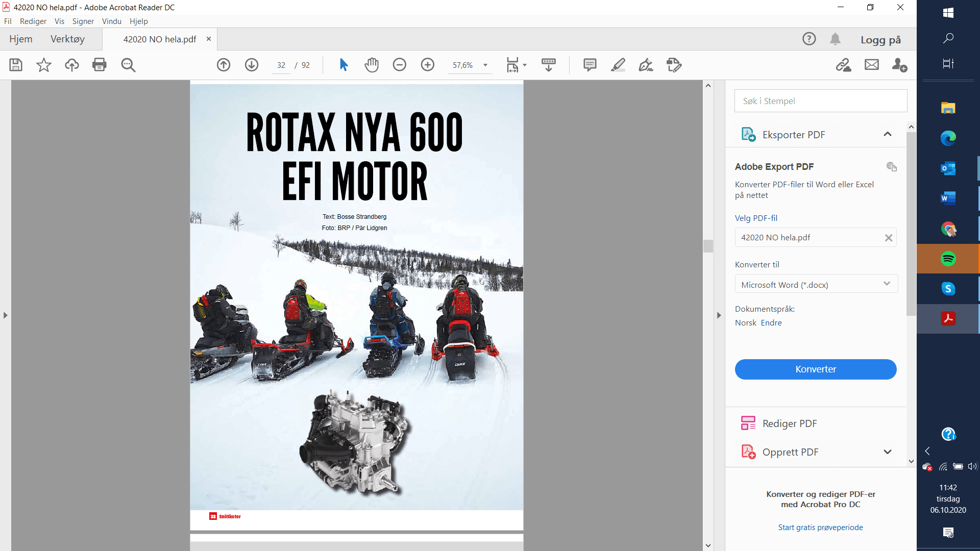980x551 pixels.
Task: Go to the next page arrow
Action: [252, 65]
